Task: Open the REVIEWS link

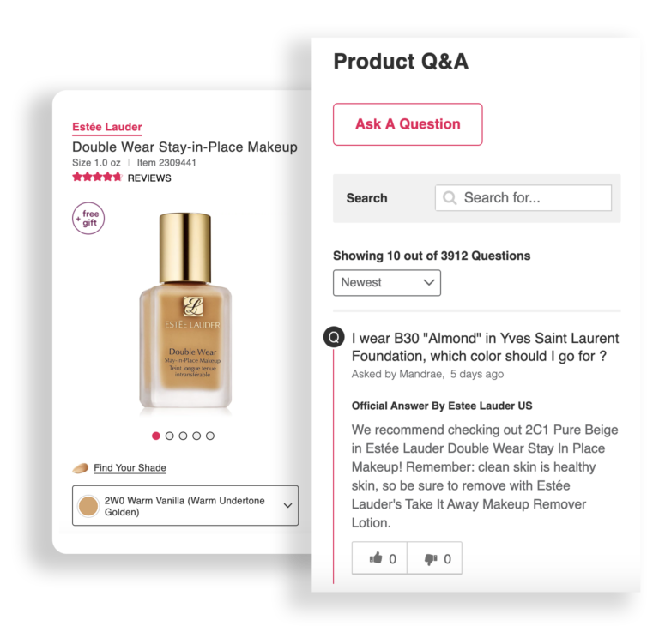Action: [149, 178]
